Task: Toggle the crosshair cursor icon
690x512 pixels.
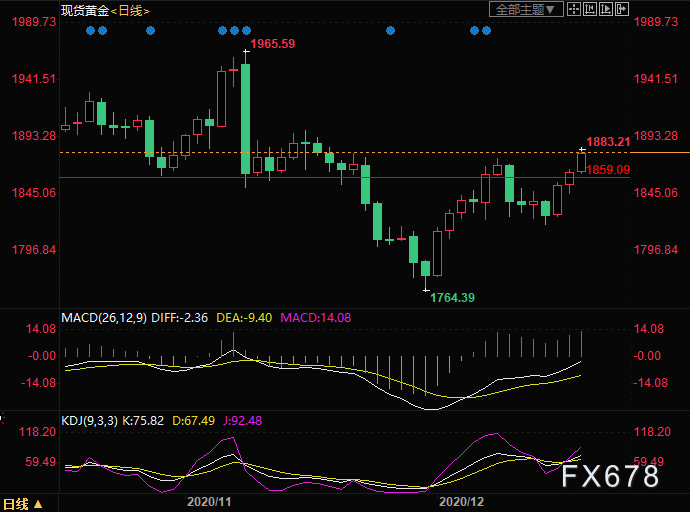Action: (574, 9)
